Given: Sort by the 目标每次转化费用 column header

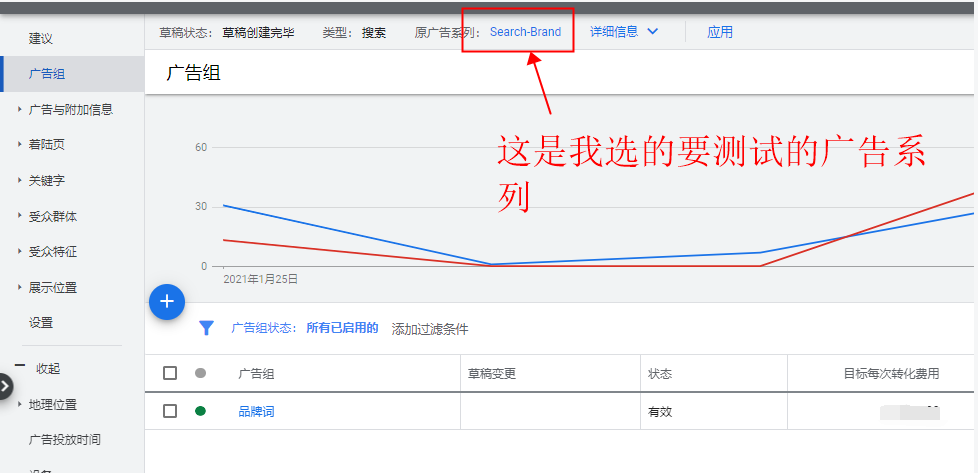Looking at the screenshot, I should [x=891, y=374].
